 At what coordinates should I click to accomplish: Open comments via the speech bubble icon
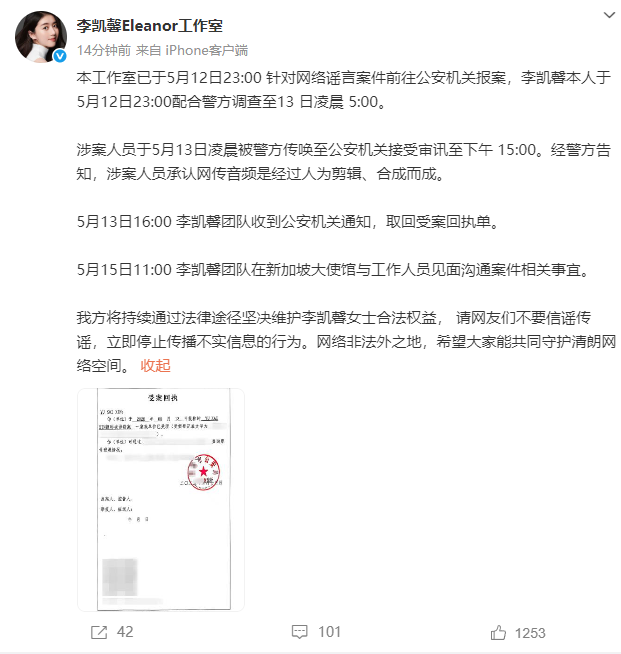299,632
